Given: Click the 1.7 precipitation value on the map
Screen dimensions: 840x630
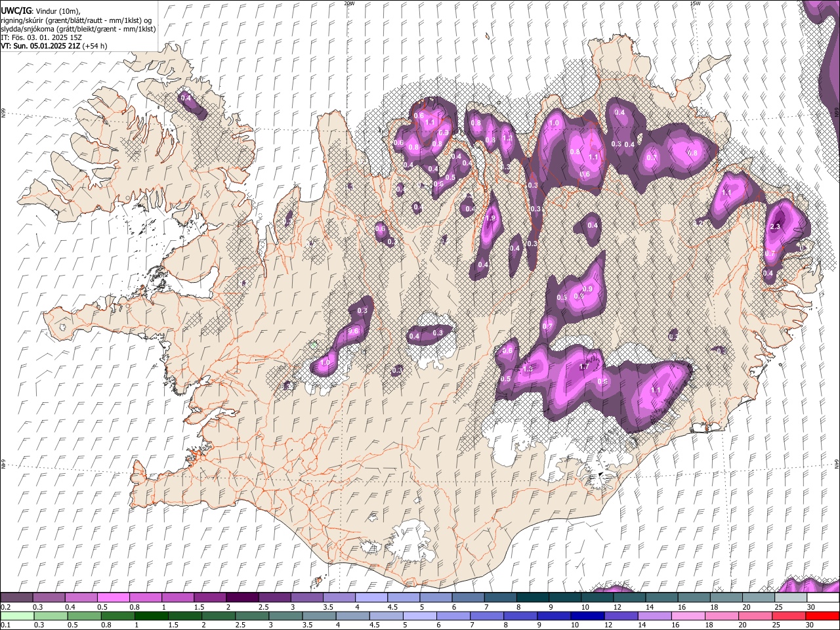Looking at the screenshot, I should 584,367.
